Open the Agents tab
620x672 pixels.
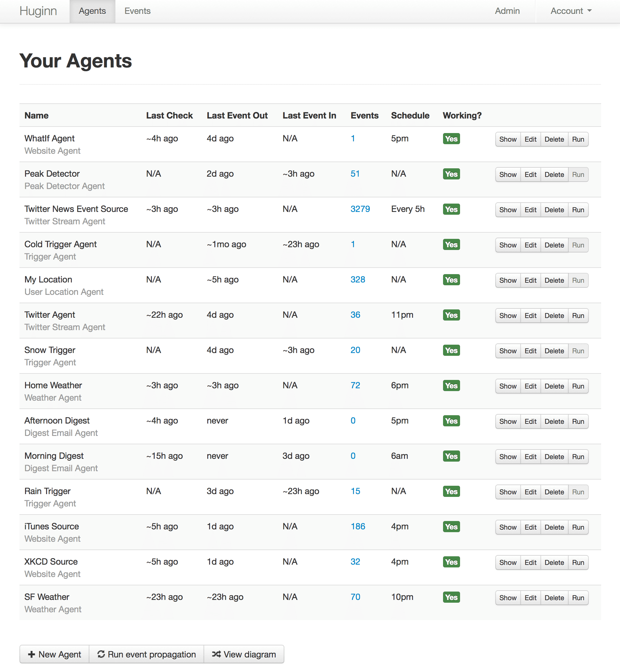click(92, 11)
